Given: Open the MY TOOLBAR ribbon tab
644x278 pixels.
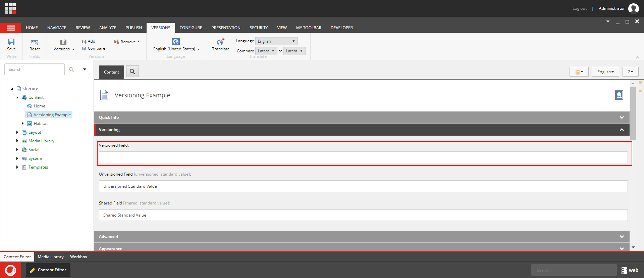Looking at the screenshot, I should point(309,28).
